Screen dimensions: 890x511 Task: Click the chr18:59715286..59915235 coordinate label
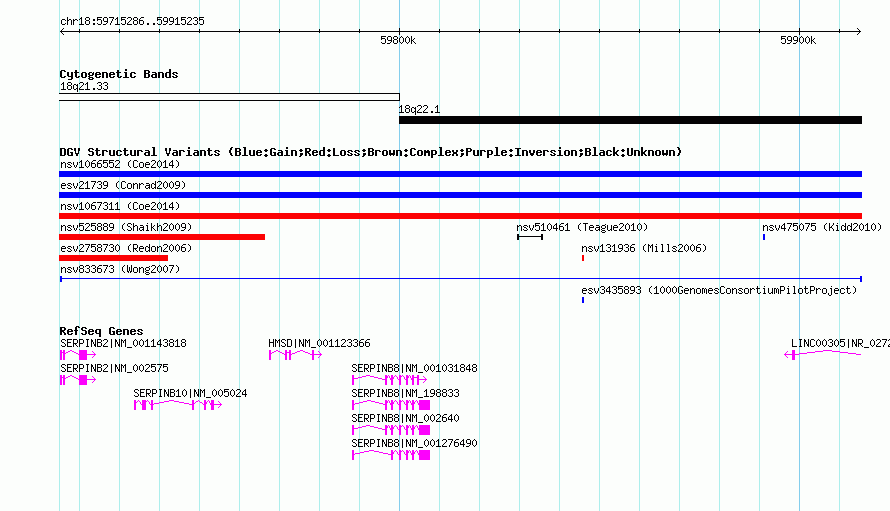tap(132, 22)
